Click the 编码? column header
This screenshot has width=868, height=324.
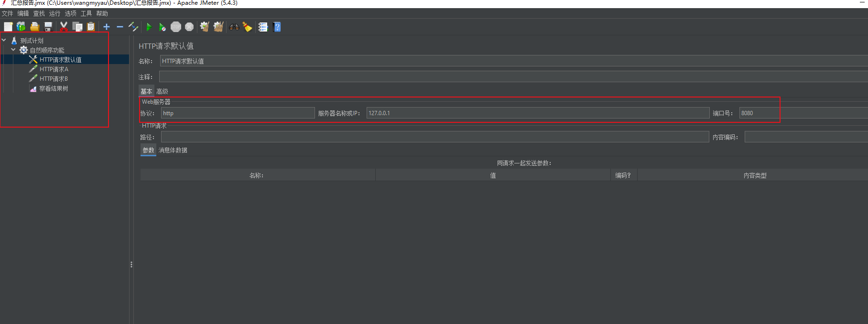tap(624, 175)
